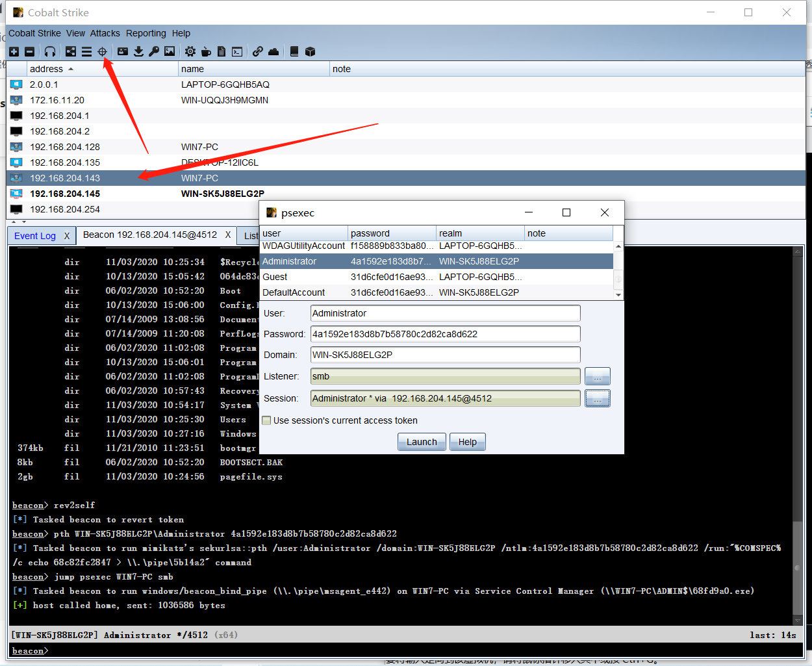Sort targets by the name column header
The width and height of the screenshot is (812, 666).
point(254,69)
